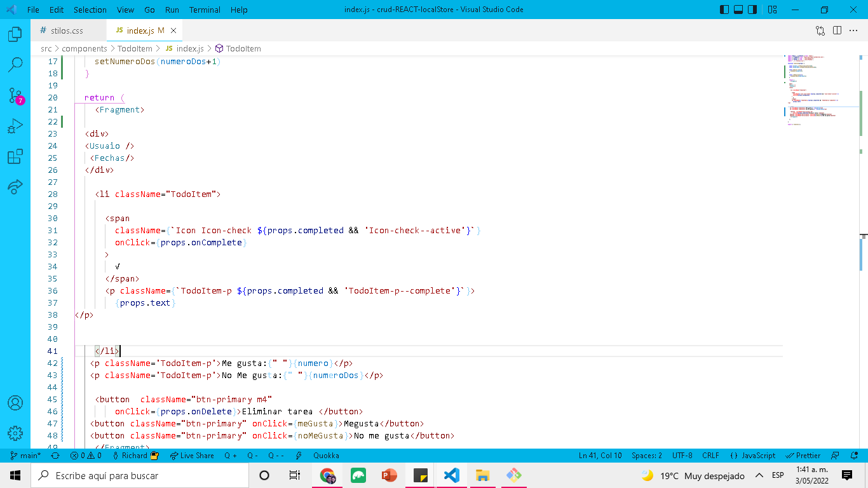This screenshot has height=488, width=868.
Task: Open the Extensions view
Action: click(x=15, y=156)
